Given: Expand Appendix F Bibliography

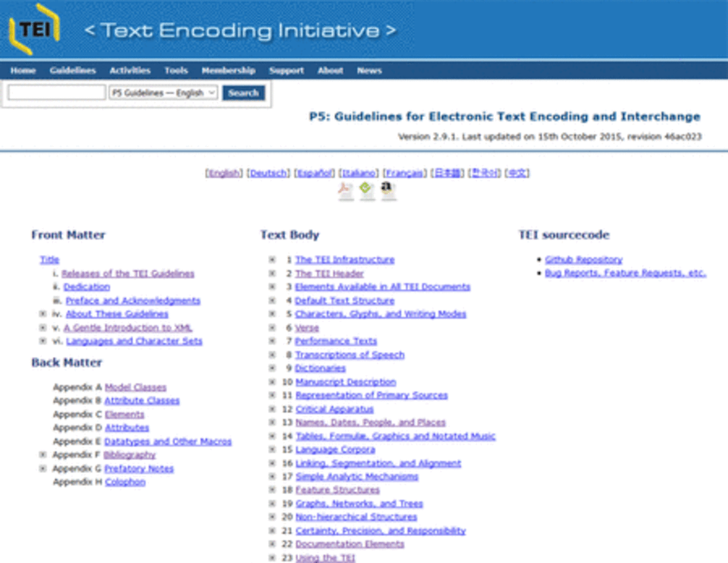Looking at the screenshot, I should tap(43, 455).
